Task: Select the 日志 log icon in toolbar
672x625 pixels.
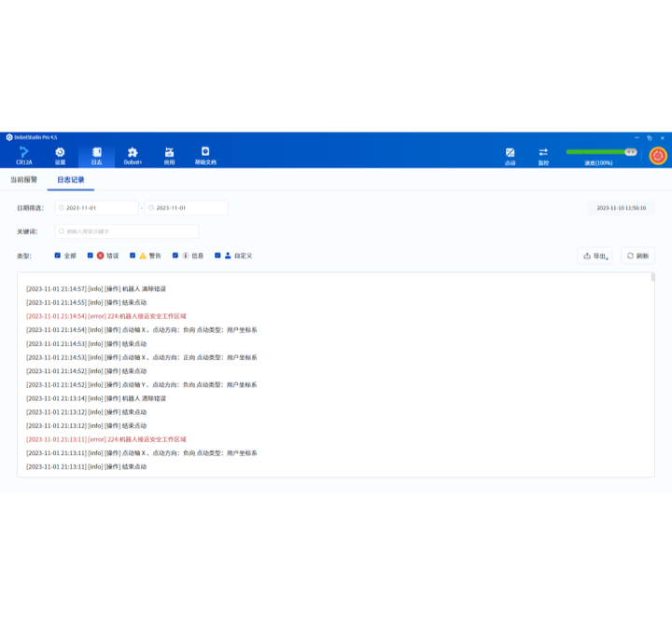Action: (96, 155)
